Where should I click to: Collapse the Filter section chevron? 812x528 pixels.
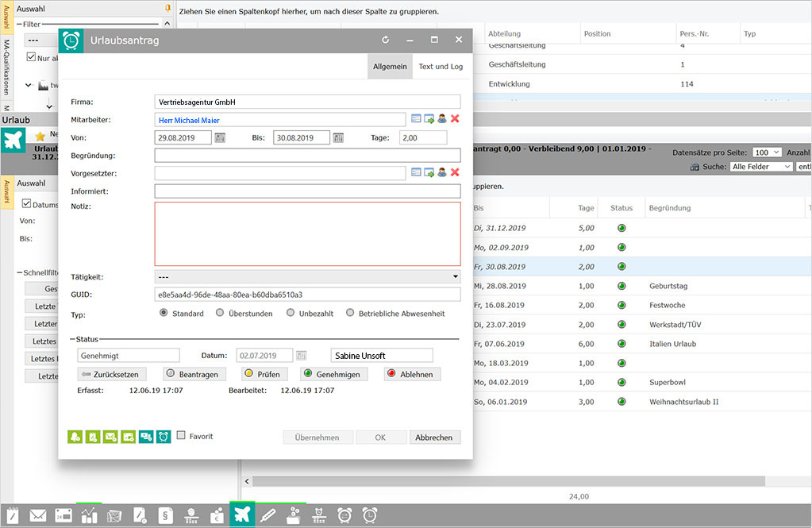167,24
